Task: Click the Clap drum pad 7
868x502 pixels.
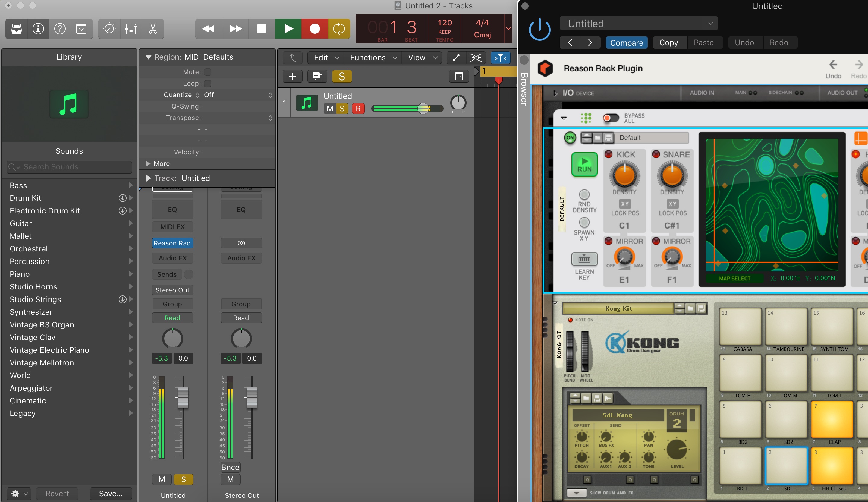Action: (832, 420)
